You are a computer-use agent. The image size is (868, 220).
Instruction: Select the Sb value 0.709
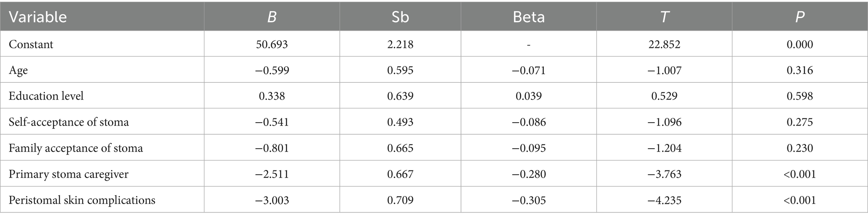tap(400, 200)
